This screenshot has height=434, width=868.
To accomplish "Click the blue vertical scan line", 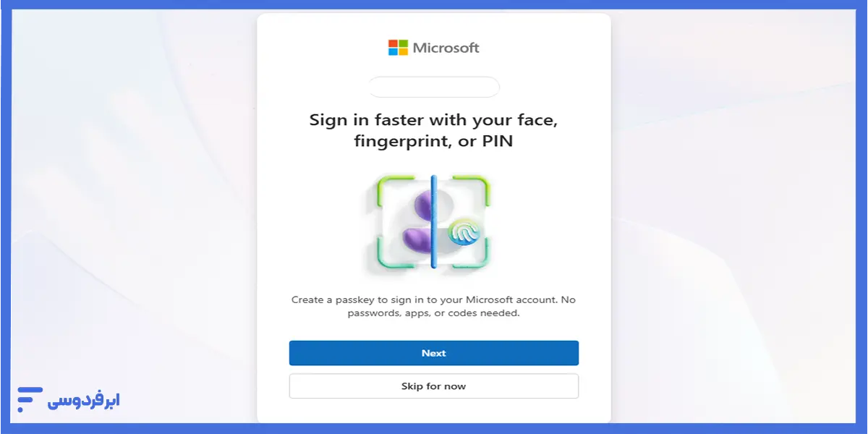I will click(x=433, y=221).
